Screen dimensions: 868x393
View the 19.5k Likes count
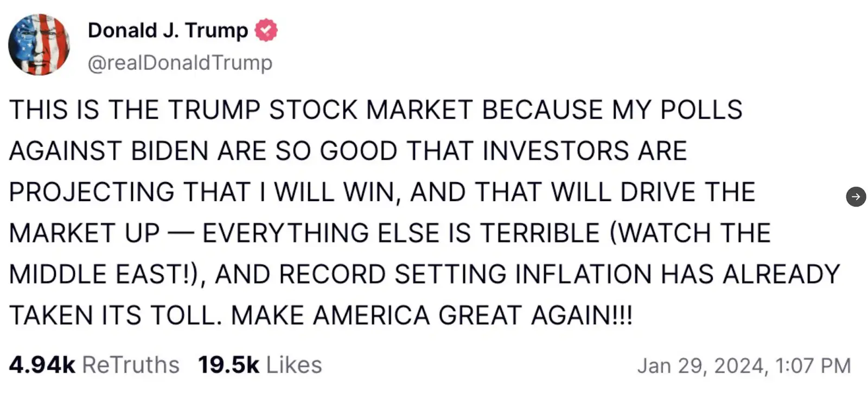[228, 365]
